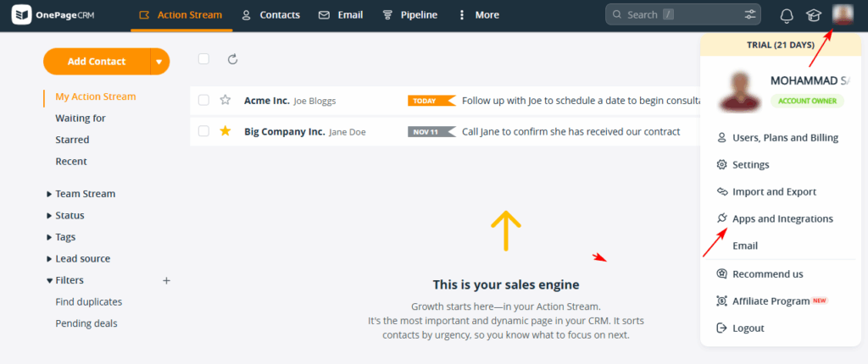Open the Pending deals filter
Screen dimensions: 868x364
(86, 323)
